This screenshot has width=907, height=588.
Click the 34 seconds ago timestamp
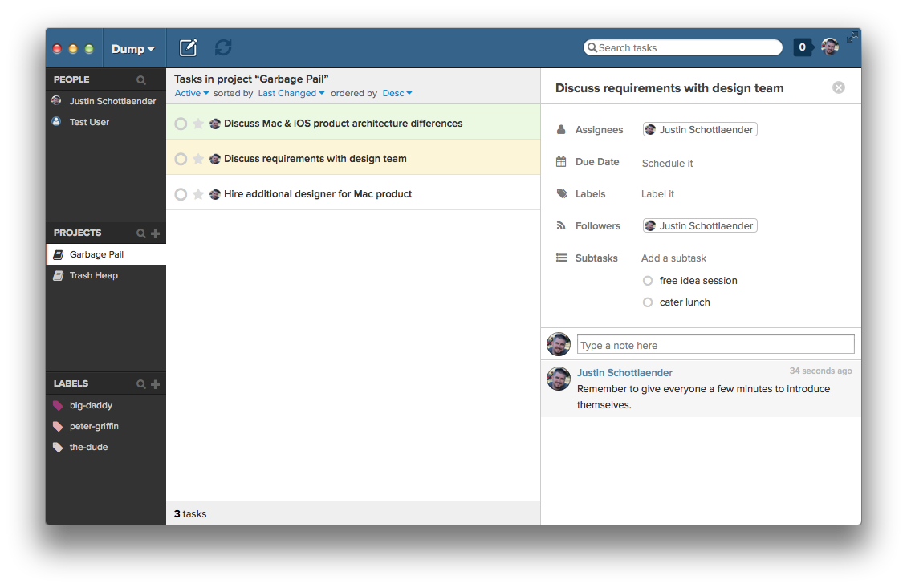point(821,371)
